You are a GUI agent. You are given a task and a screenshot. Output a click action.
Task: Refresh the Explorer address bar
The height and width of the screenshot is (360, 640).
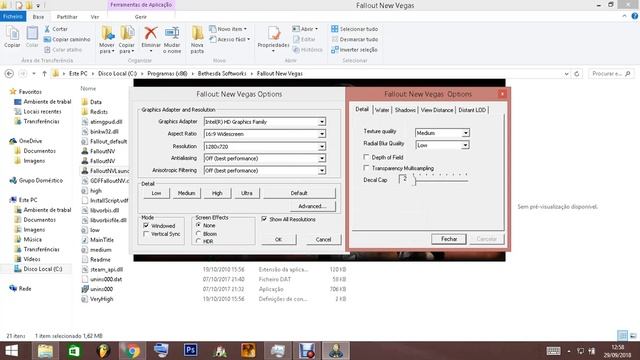click(577, 74)
